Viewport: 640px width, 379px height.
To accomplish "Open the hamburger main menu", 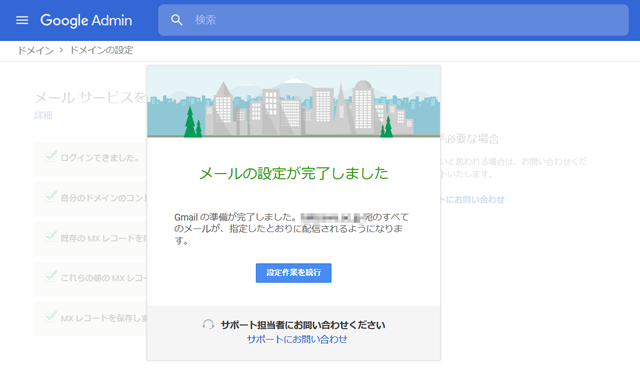I will click(22, 20).
